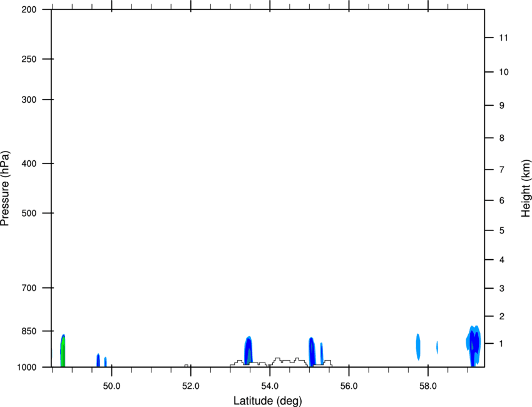The width and height of the screenshot is (532, 407).
Task: Click the 58.0 latitude label
Action: [428, 386]
